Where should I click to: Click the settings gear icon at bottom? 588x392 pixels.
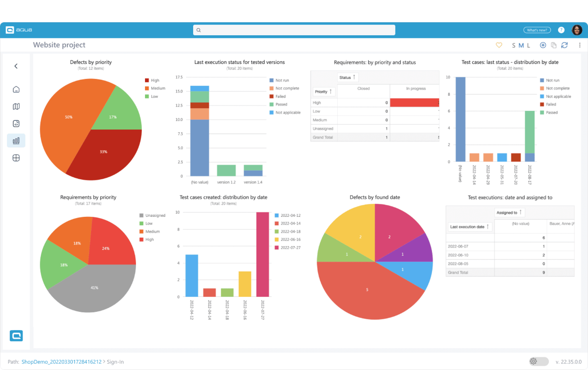click(534, 361)
